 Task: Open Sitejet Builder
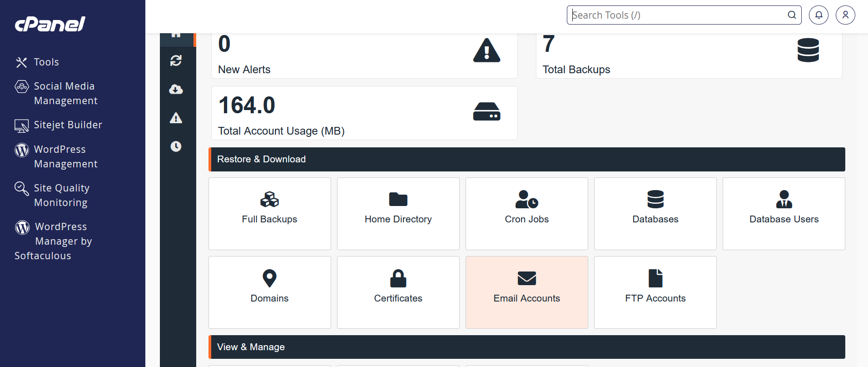point(68,125)
